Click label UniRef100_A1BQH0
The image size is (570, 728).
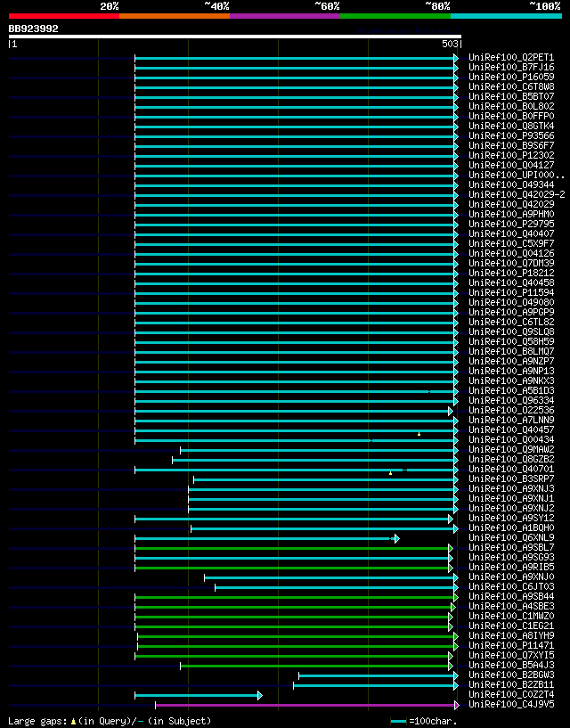pos(511,528)
